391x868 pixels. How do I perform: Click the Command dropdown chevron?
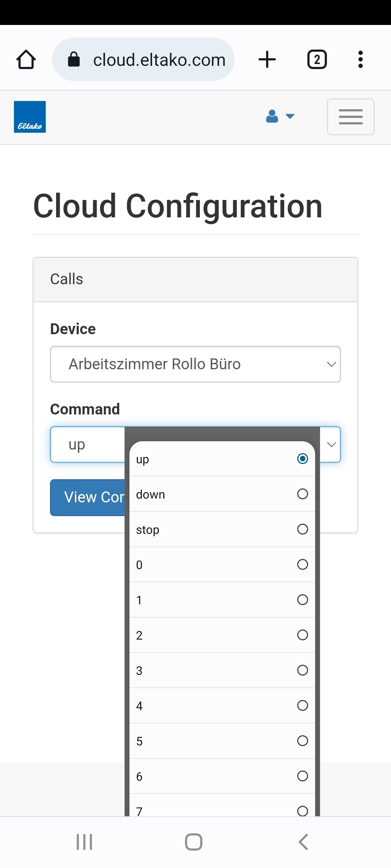[x=331, y=444]
